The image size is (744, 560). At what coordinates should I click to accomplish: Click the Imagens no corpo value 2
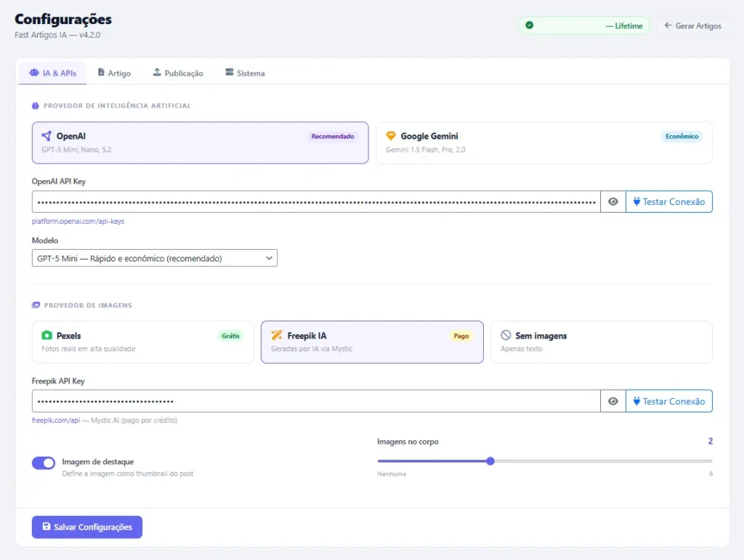[711, 441]
